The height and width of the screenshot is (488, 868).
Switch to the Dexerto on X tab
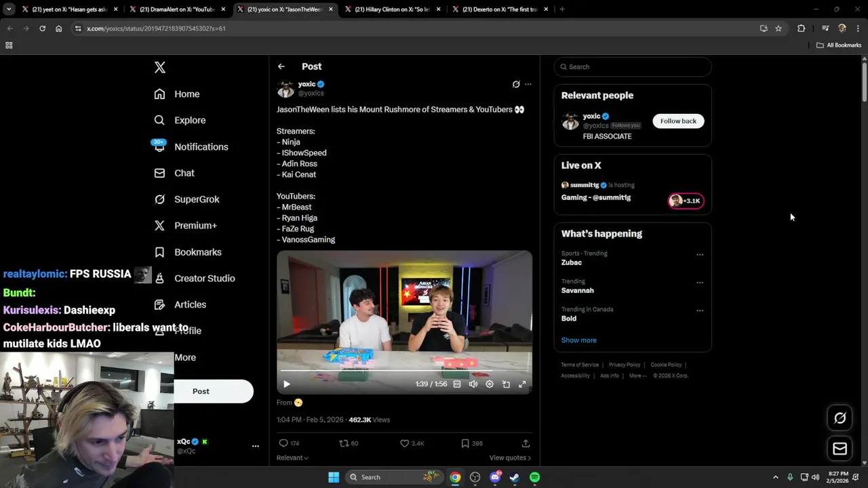(x=500, y=9)
